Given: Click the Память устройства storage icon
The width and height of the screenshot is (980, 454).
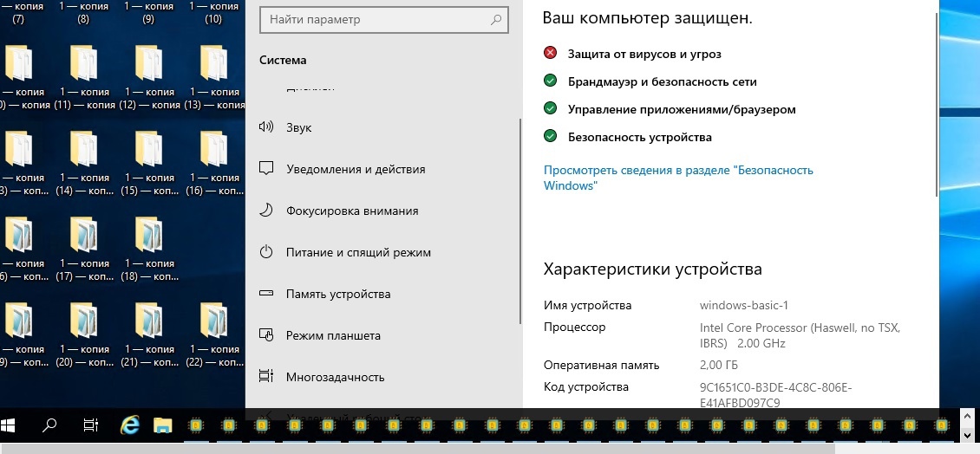Looking at the screenshot, I should pos(266,294).
